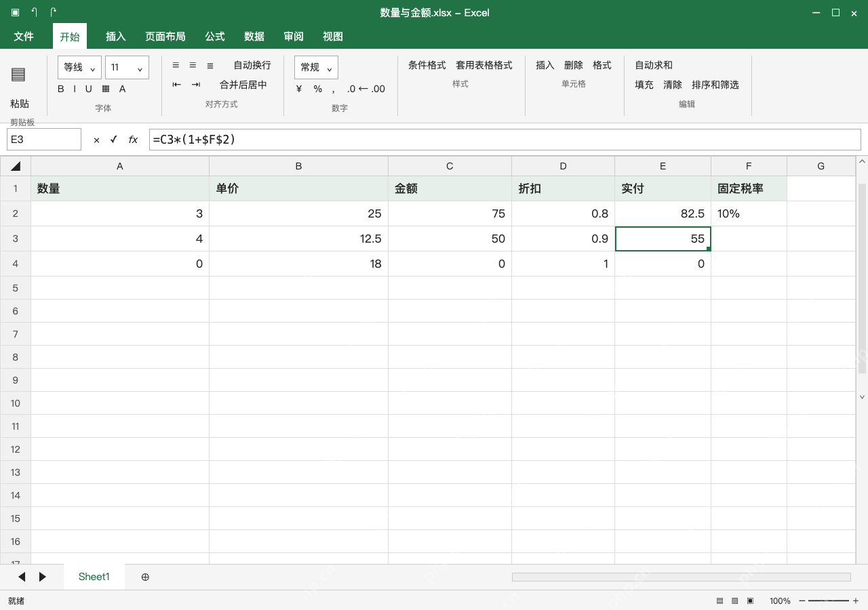Select cell F2 containing 10%
Viewport: 868px width, 610px height.
point(749,213)
